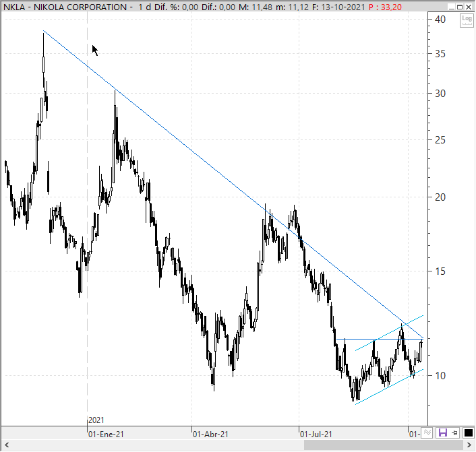Click the m: 11,12 minimum value
The image size is (476, 452).
pyautogui.click(x=292, y=7)
